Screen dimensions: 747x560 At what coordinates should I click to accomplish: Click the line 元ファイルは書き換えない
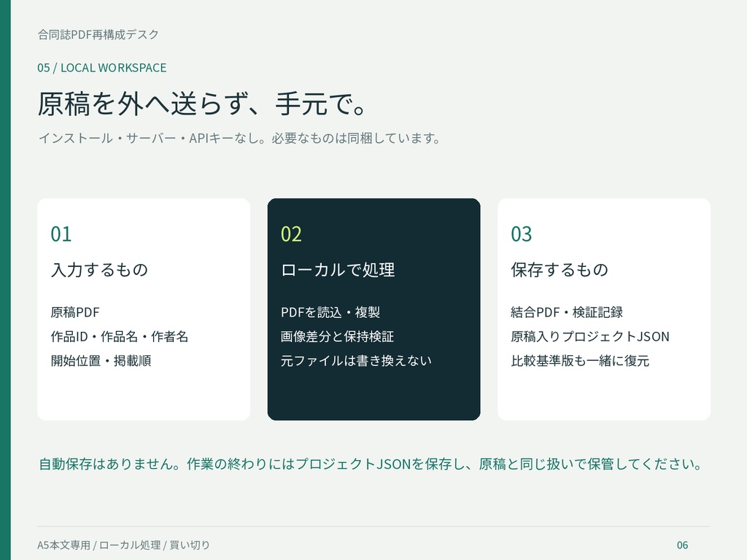pyautogui.click(x=356, y=360)
